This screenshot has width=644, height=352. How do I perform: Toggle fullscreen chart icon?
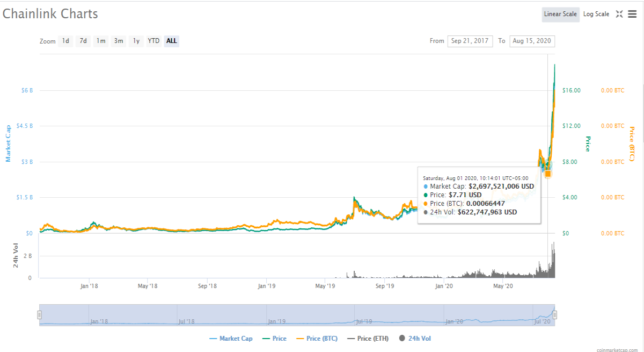coord(619,14)
